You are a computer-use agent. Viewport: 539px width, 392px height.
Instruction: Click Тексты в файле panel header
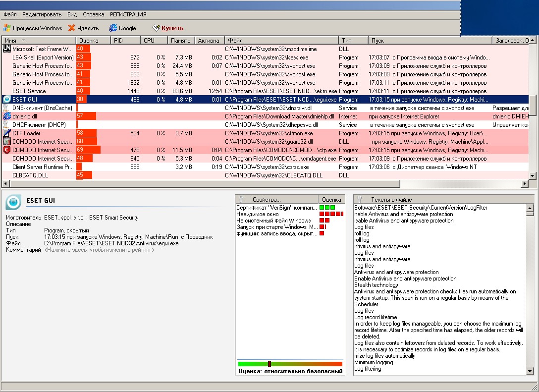(444, 199)
